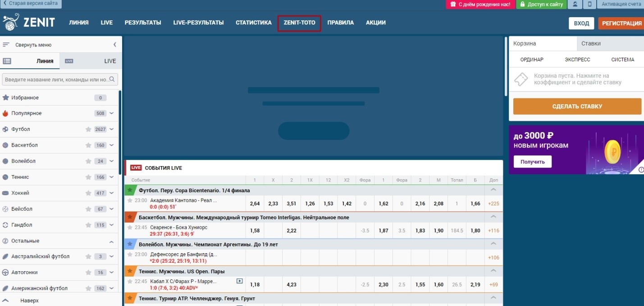This screenshot has height=306, width=644.
Task: Expand the Популярное category chevron
Action: pyautogui.click(x=112, y=113)
